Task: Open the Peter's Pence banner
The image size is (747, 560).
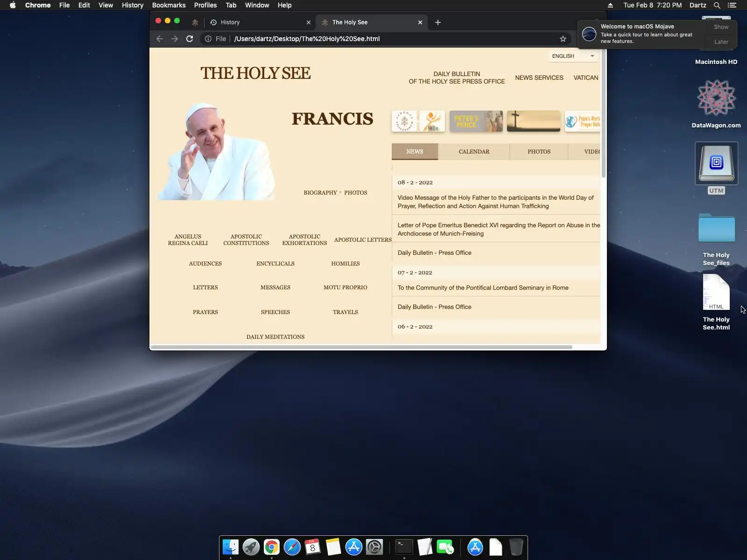Action: click(476, 121)
